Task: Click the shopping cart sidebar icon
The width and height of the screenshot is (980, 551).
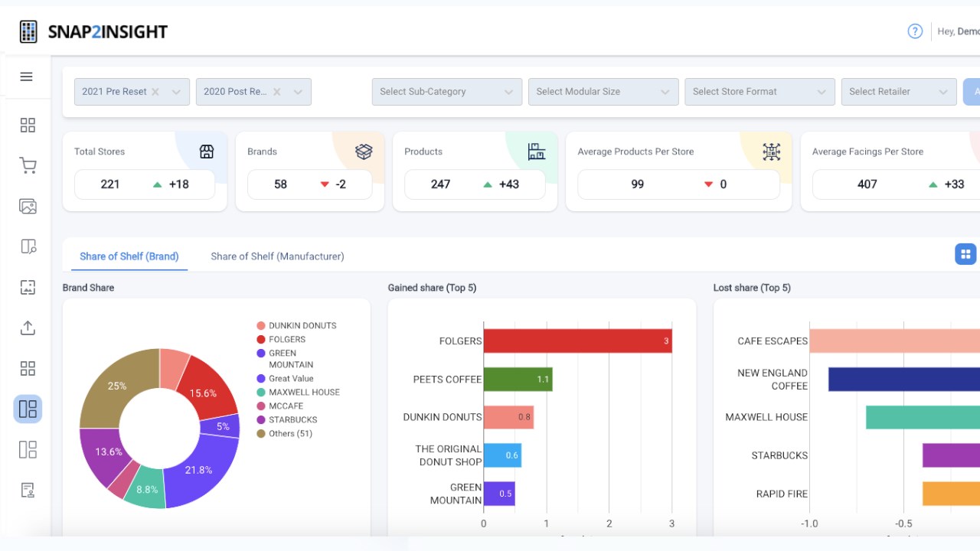Action: pyautogui.click(x=28, y=165)
